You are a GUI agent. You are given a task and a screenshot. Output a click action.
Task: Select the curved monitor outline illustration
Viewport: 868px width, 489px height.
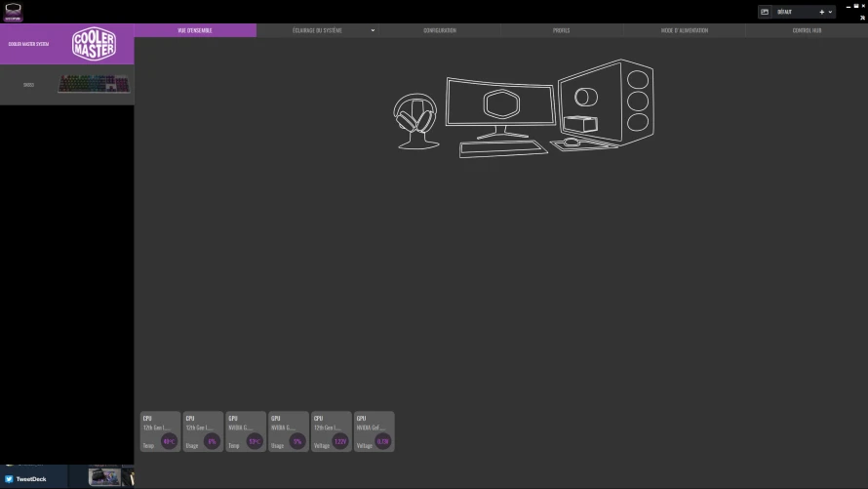tap(501, 108)
